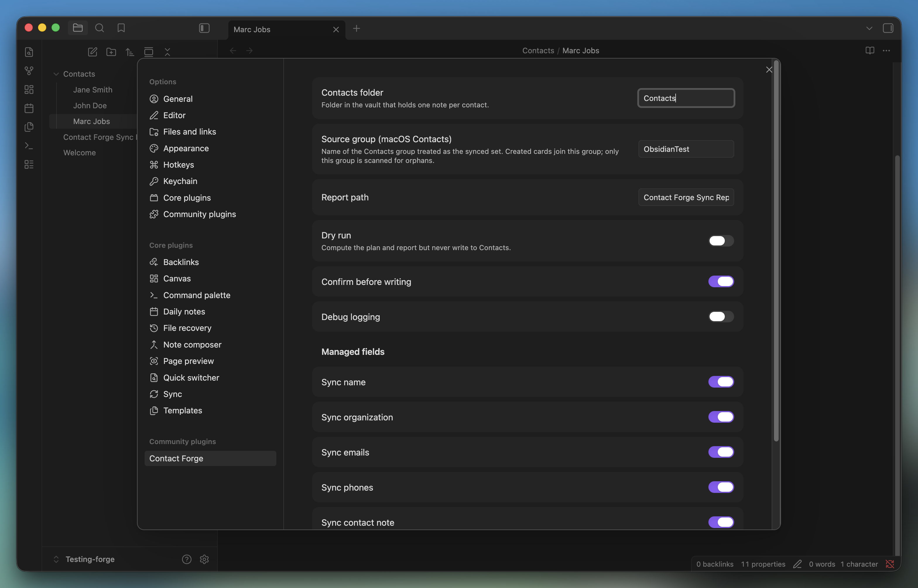This screenshot has width=918, height=588.
Task: Open command palette ribbon icon
Action: pos(29,145)
